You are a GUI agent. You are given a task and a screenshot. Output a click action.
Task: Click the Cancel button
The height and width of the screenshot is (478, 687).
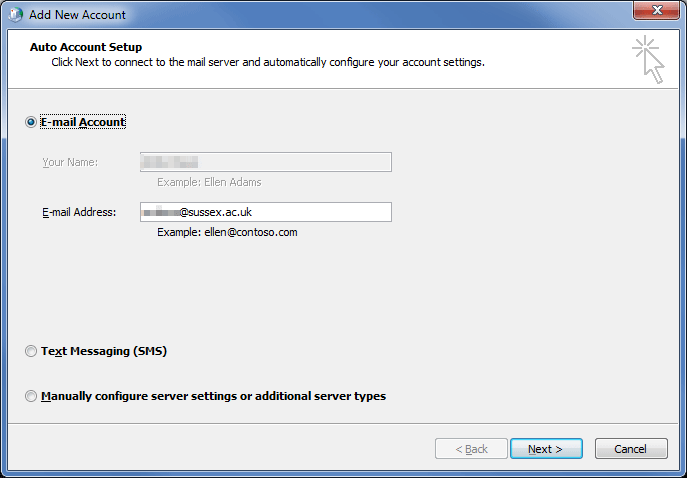(631, 449)
